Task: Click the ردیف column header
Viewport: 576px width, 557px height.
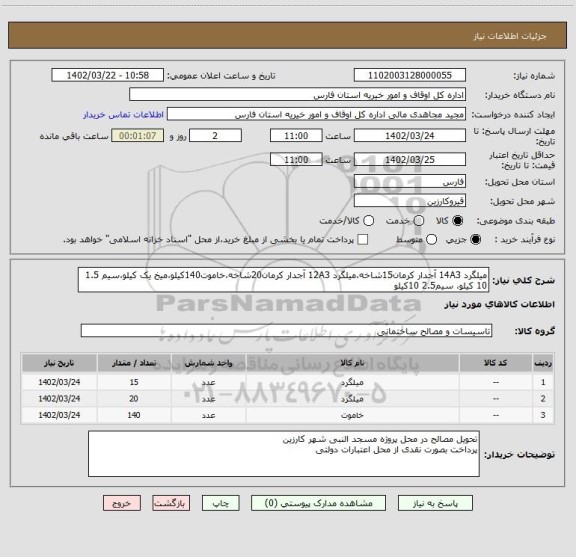Action: (x=543, y=363)
